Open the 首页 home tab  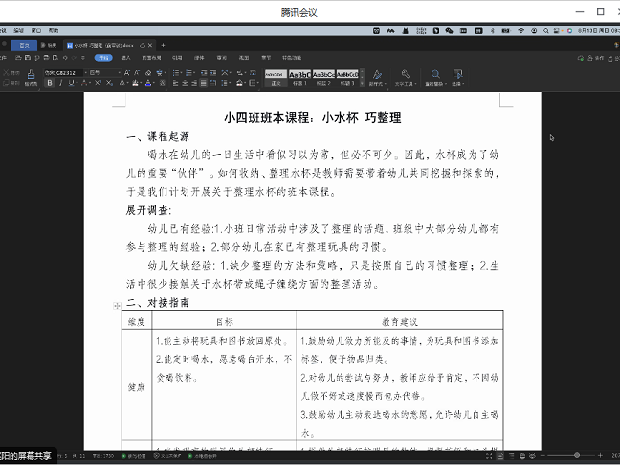coord(24,45)
